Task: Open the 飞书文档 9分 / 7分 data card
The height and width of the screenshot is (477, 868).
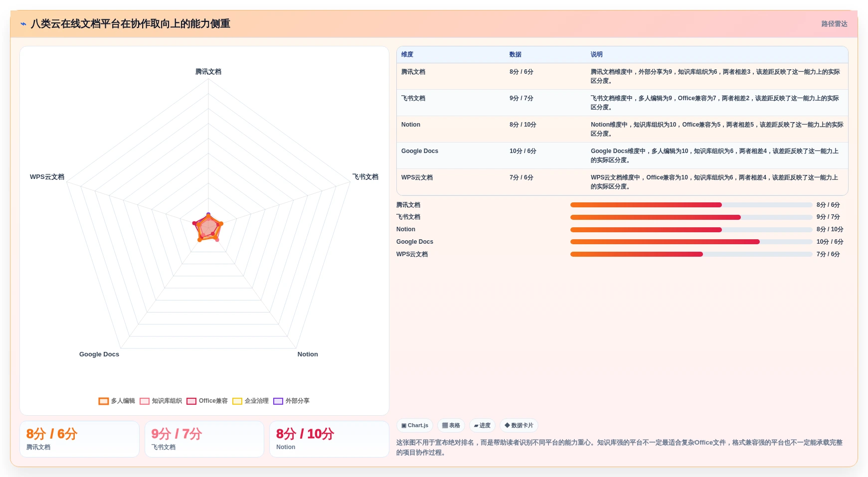Action: pyautogui.click(x=204, y=439)
